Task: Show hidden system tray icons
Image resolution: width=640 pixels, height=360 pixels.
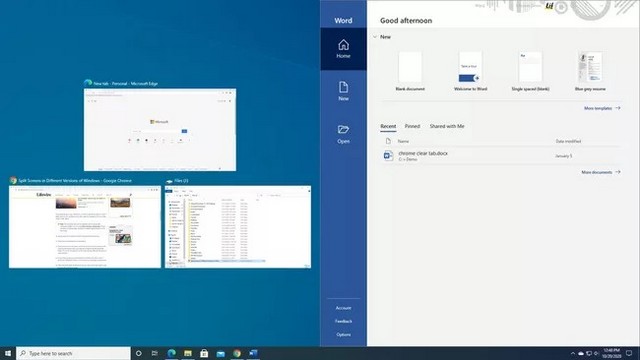Action: click(573, 353)
